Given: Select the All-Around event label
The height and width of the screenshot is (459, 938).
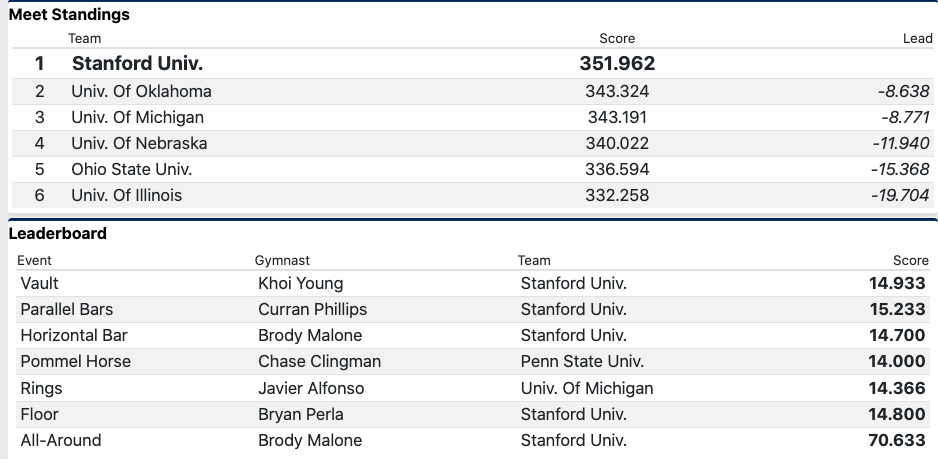Looking at the screenshot, I should tap(61, 440).
